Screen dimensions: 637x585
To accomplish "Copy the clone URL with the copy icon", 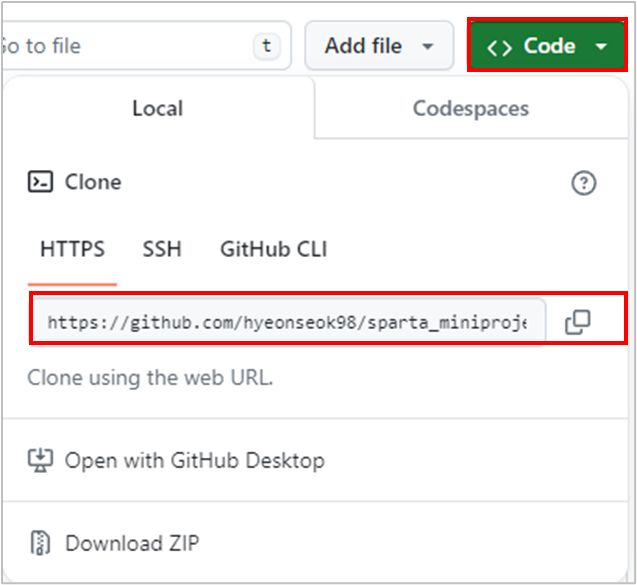I will [577, 322].
